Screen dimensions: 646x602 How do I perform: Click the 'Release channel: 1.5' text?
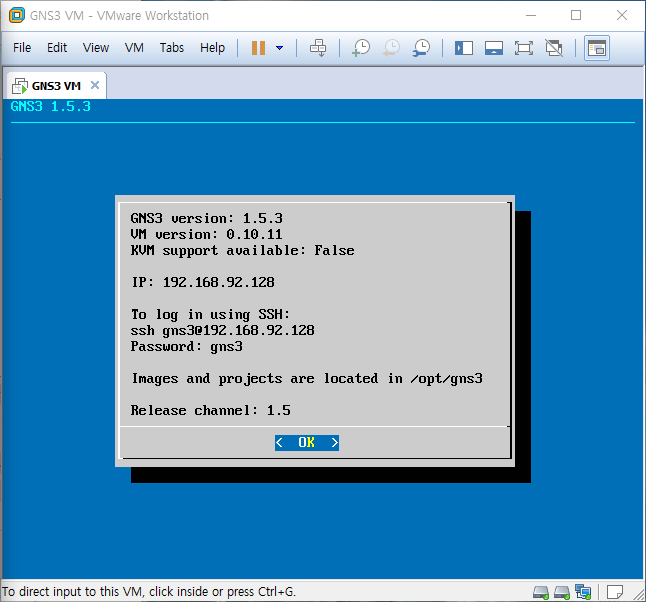pyautogui.click(x=211, y=410)
